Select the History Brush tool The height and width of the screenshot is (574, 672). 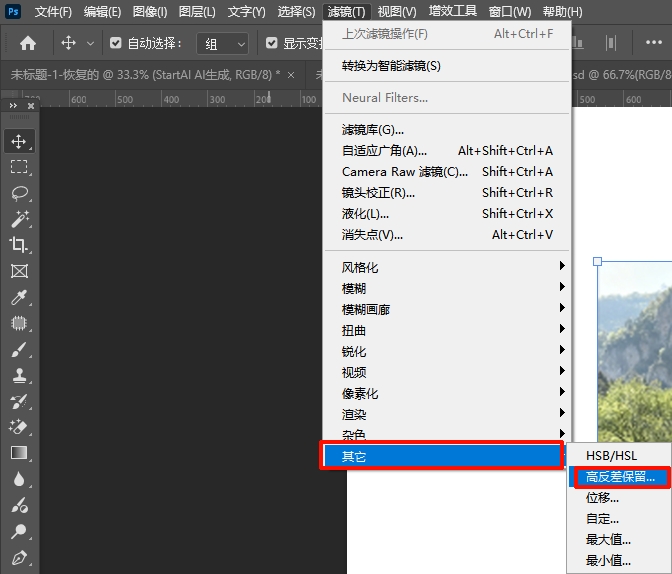click(x=19, y=401)
